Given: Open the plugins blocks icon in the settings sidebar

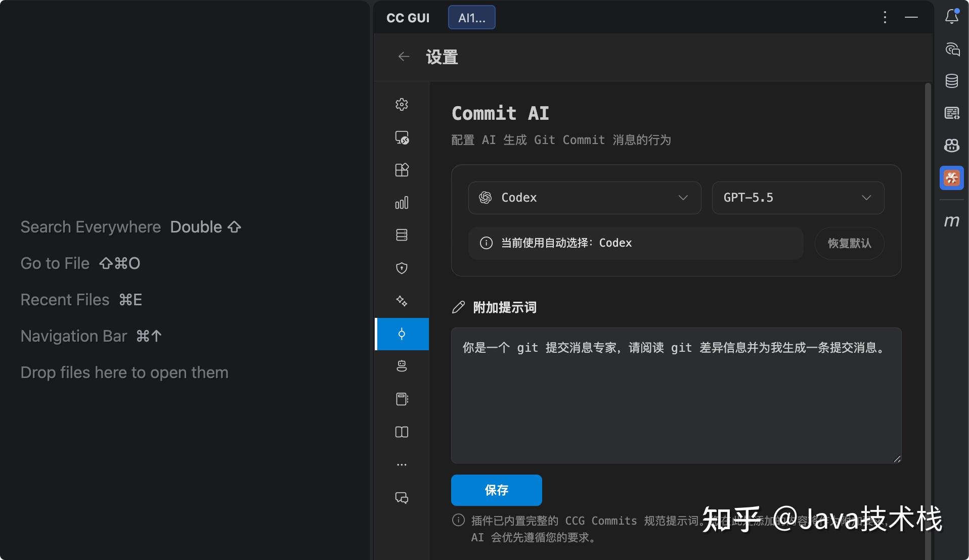Looking at the screenshot, I should (402, 170).
